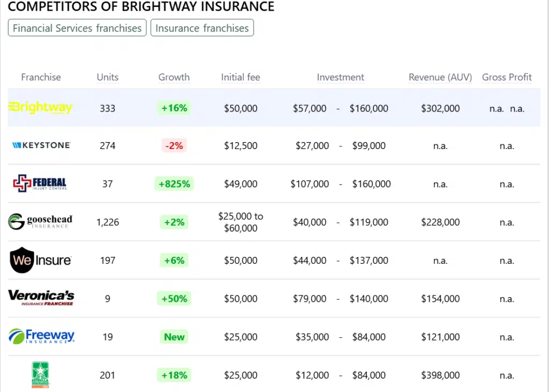Open the Insurance franchises tag
The height and width of the screenshot is (392, 549).
click(202, 28)
